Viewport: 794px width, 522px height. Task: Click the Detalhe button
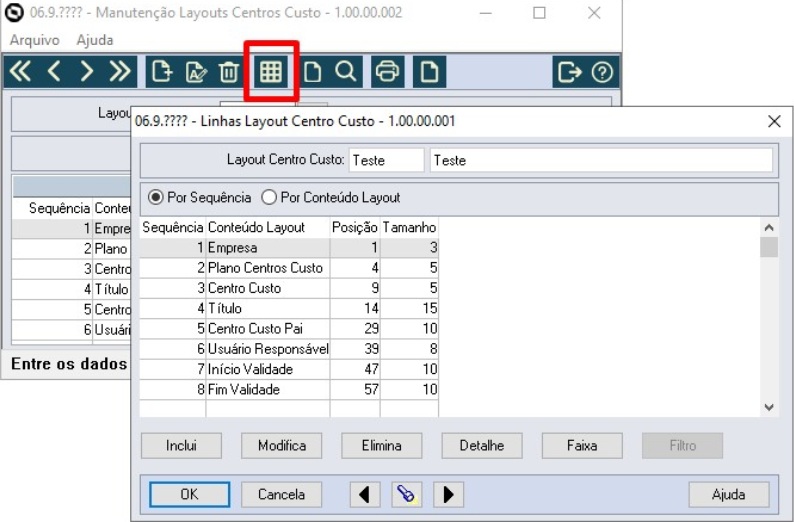(x=482, y=446)
